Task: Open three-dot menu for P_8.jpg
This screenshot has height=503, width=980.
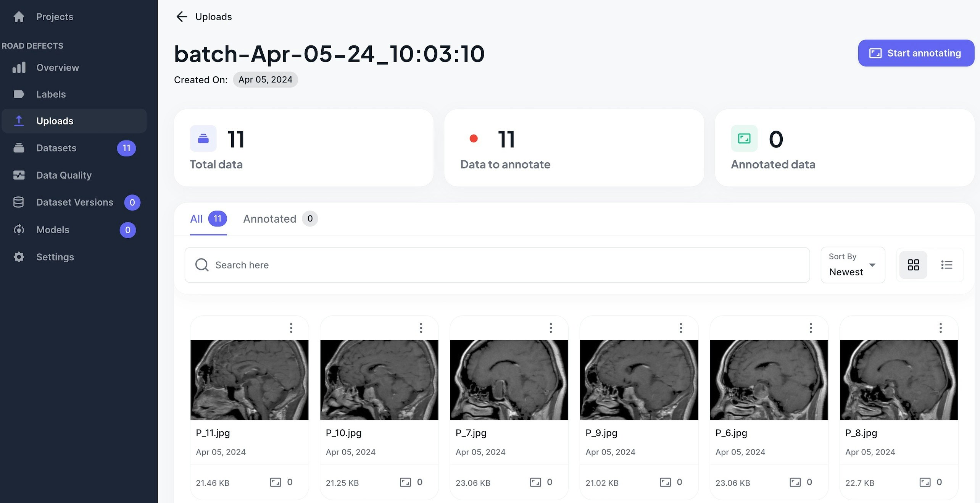Action: click(940, 328)
